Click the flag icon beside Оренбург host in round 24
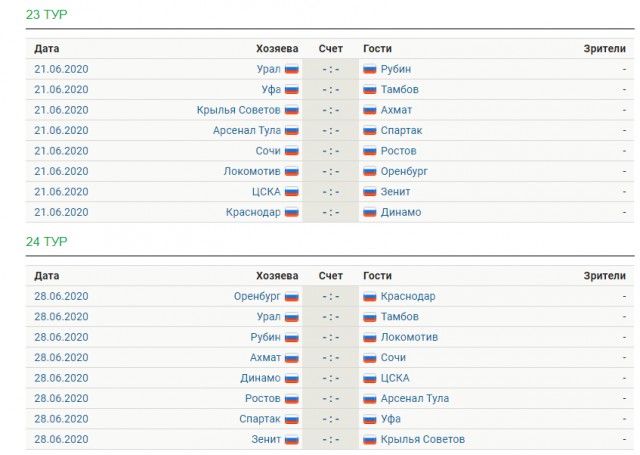Viewport: 640px width, 455px height. pyautogui.click(x=292, y=297)
